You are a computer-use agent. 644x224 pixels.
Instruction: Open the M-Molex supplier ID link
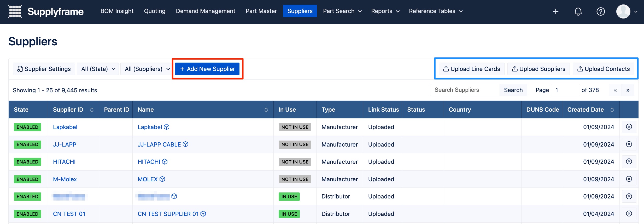65,179
